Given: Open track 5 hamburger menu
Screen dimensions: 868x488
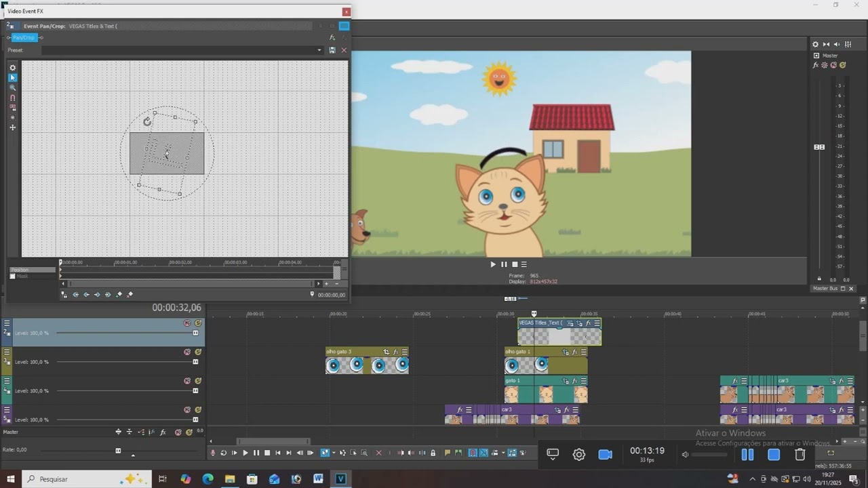Looking at the screenshot, I should (x=7, y=410).
